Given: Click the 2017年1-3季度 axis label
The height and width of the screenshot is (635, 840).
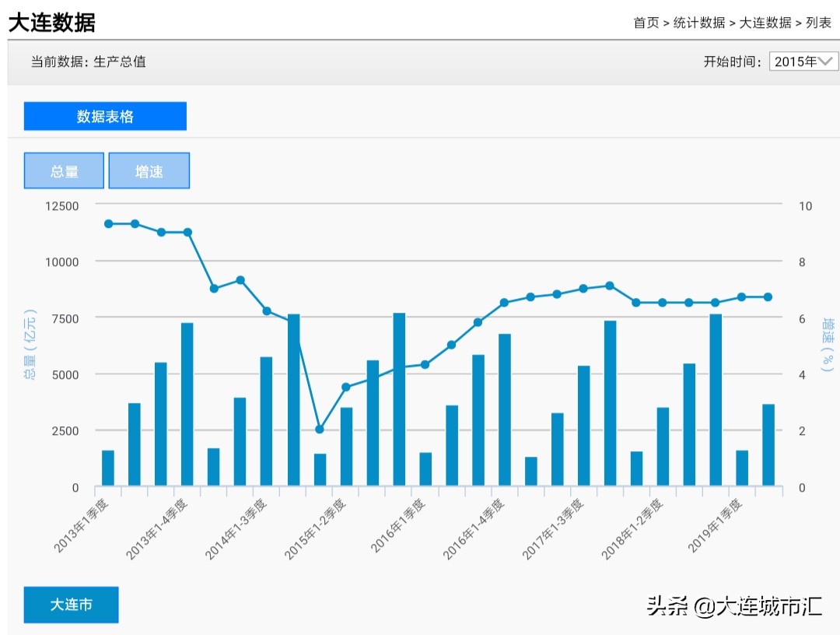Looking at the screenshot, I should click(x=553, y=529).
